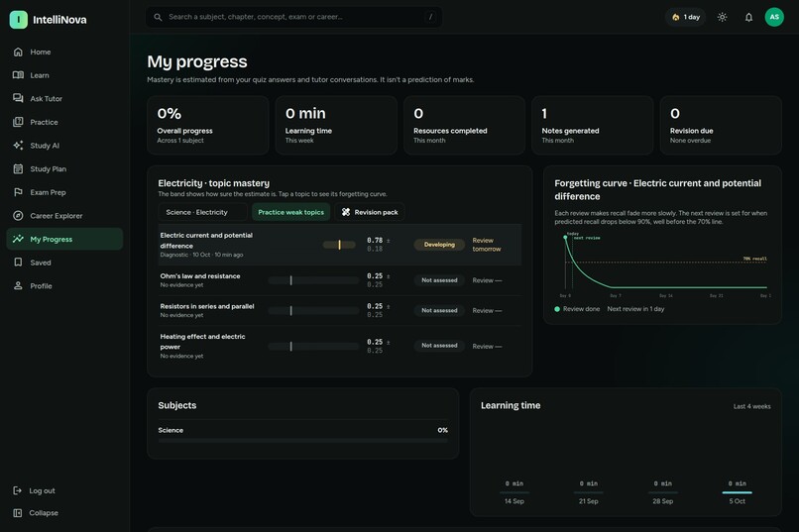Click Not assessed badge for Ohm's law
The width and height of the screenshot is (799, 532).
439,280
